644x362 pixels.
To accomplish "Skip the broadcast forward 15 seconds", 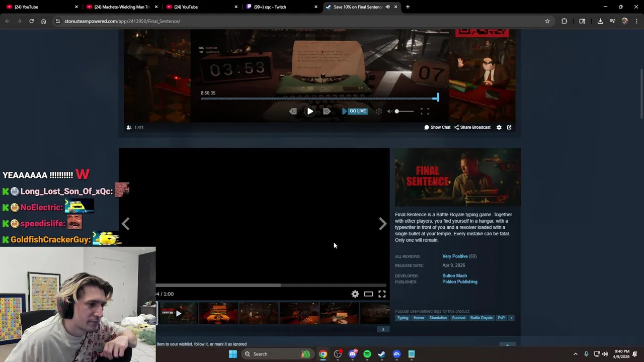I will click(x=327, y=111).
